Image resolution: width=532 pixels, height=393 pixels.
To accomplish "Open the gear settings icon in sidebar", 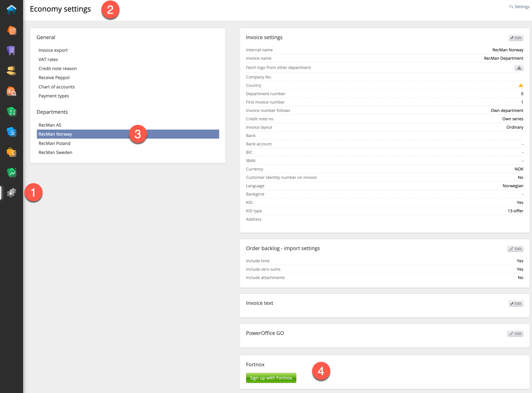I will pos(11,193).
